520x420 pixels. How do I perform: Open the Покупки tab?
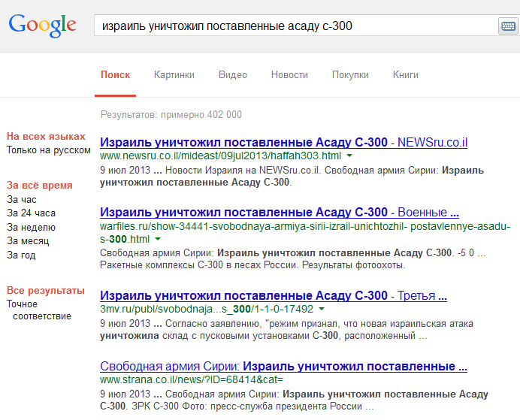click(x=350, y=75)
